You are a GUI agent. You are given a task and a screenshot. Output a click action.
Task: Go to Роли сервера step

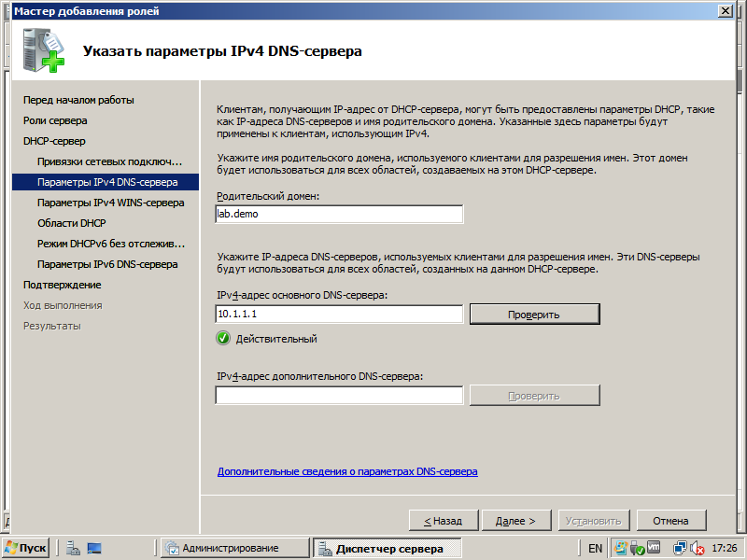click(x=55, y=120)
